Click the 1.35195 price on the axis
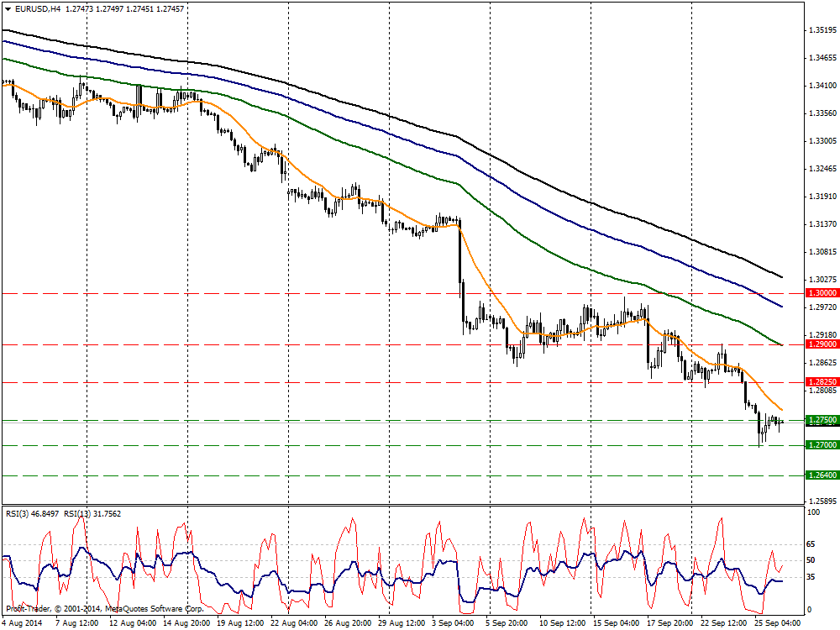This screenshot has height=630, width=840. coord(820,31)
